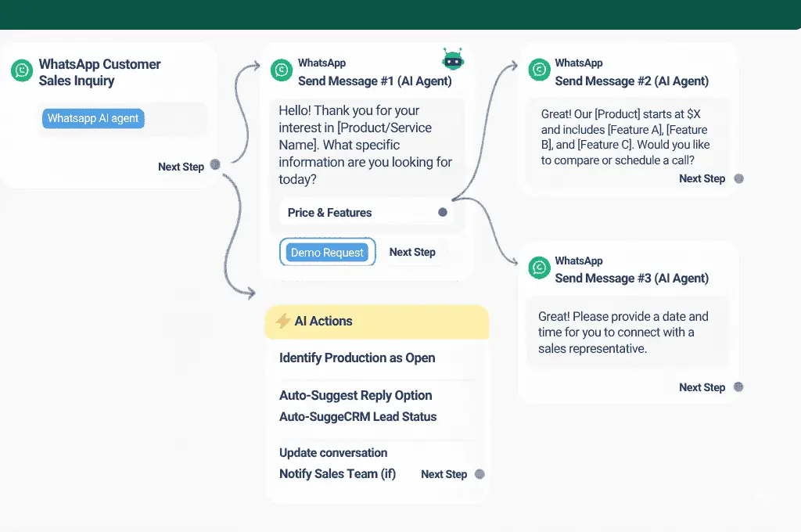Click the WhatsApp Customer Sales Inquiry title
Viewport: 801px width, 532px height.
coord(99,72)
